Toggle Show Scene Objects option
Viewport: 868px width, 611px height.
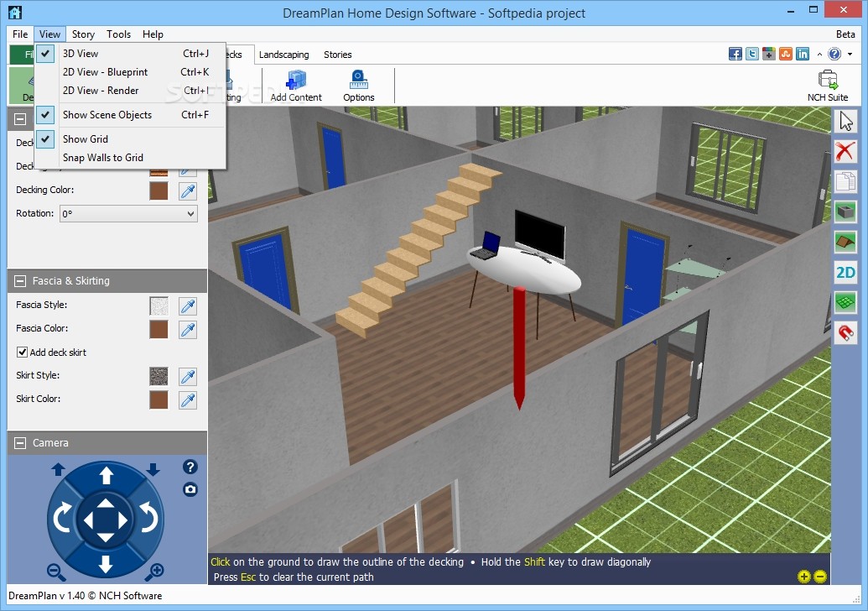pos(130,115)
